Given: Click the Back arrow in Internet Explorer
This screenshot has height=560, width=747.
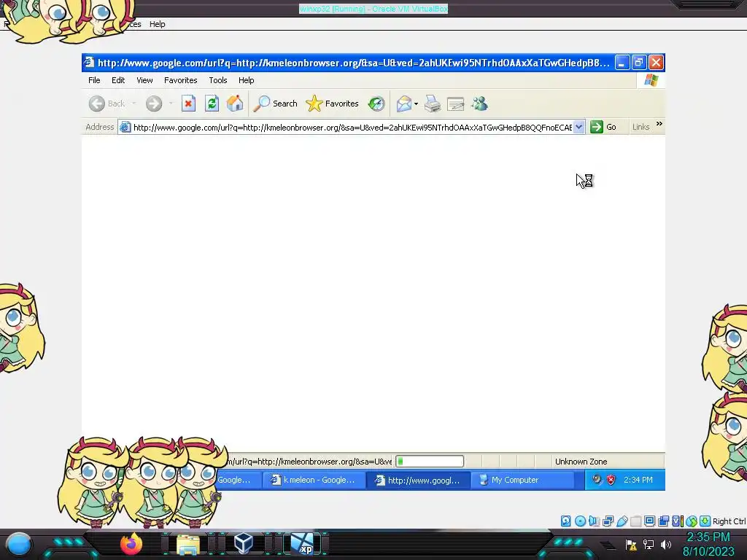Looking at the screenshot, I should 97,104.
